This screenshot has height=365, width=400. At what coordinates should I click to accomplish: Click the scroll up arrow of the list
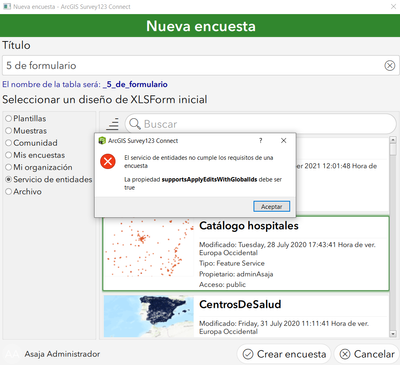393,140
